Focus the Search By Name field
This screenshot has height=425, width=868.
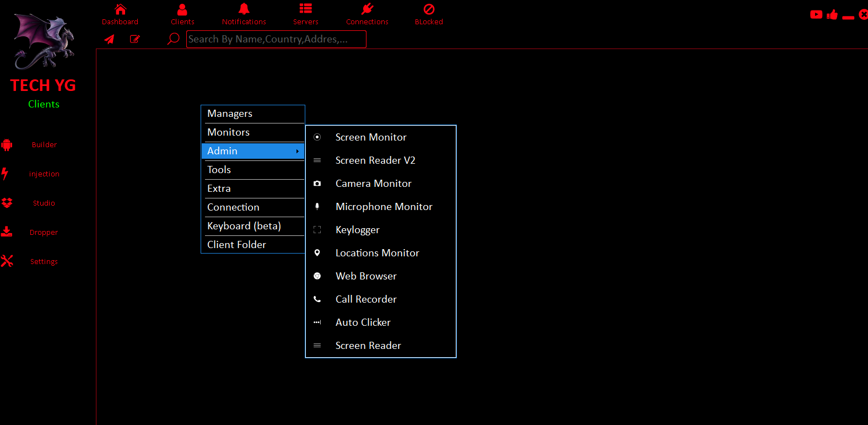(276, 39)
